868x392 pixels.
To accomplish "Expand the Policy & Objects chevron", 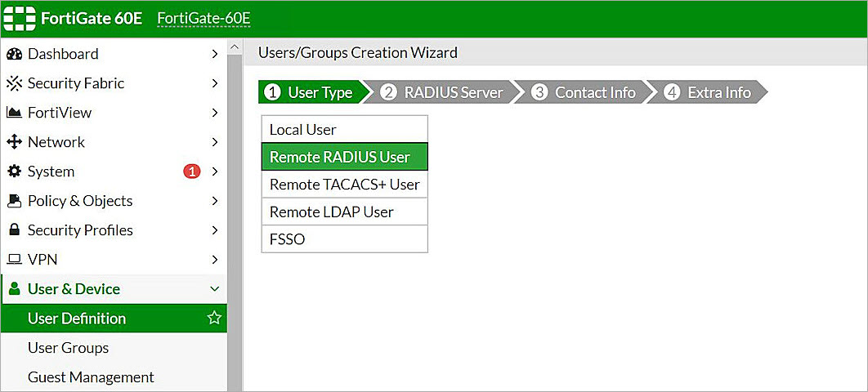I will tap(215, 201).
